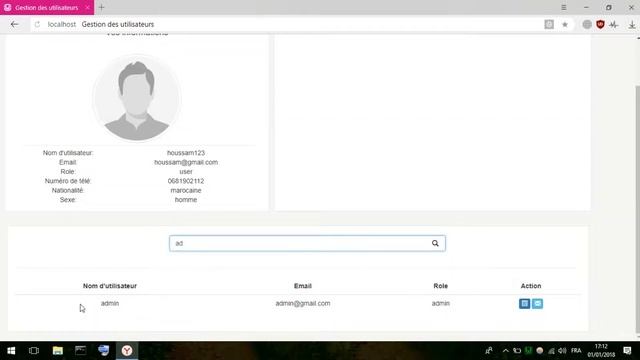This screenshot has width=640, height=360.
Task: Open the network icon in the tray
Action: coord(551,351)
